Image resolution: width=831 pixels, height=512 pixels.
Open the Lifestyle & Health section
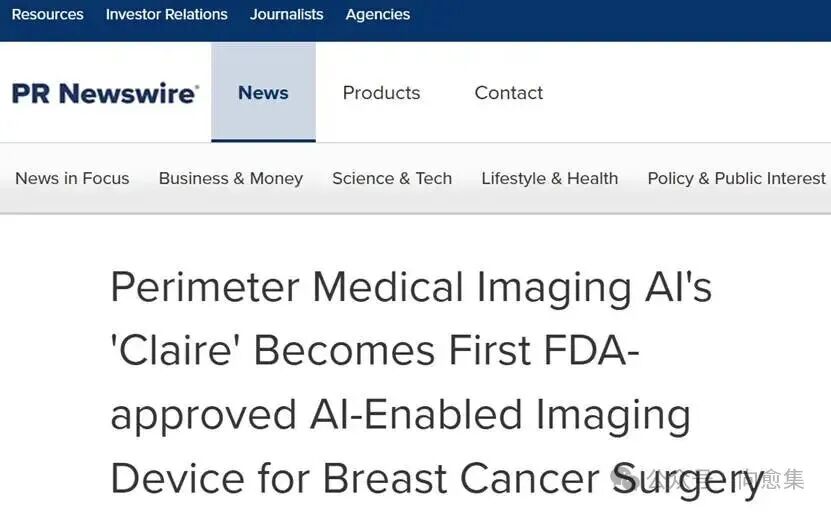coord(549,179)
